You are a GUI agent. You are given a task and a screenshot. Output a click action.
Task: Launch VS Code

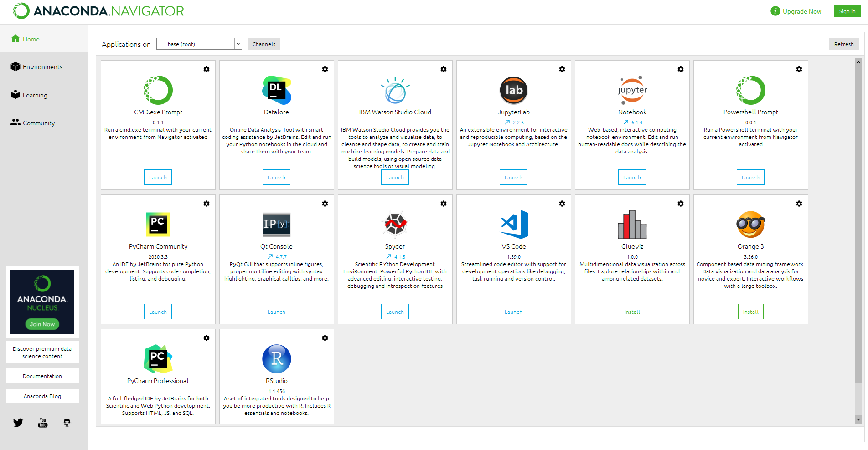coord(514,312)
